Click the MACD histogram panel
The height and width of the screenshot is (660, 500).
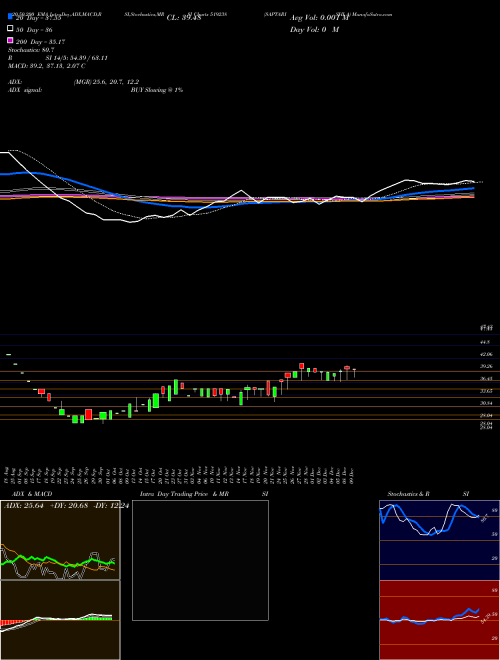60,620
